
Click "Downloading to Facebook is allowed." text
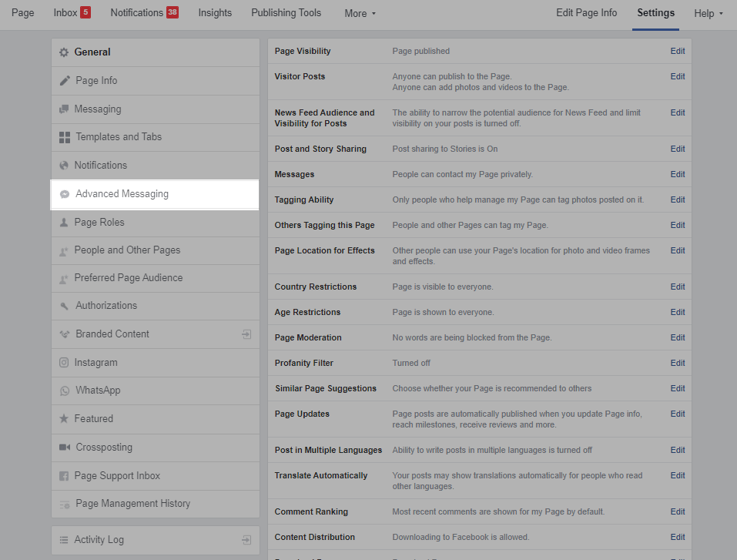tap(461, 537)
